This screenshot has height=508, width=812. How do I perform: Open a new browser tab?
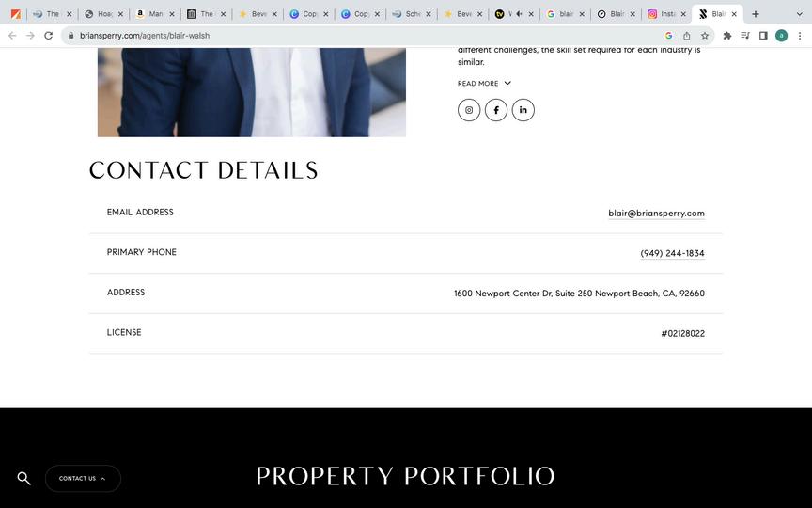pyautogui.click(x=755, y=14)
